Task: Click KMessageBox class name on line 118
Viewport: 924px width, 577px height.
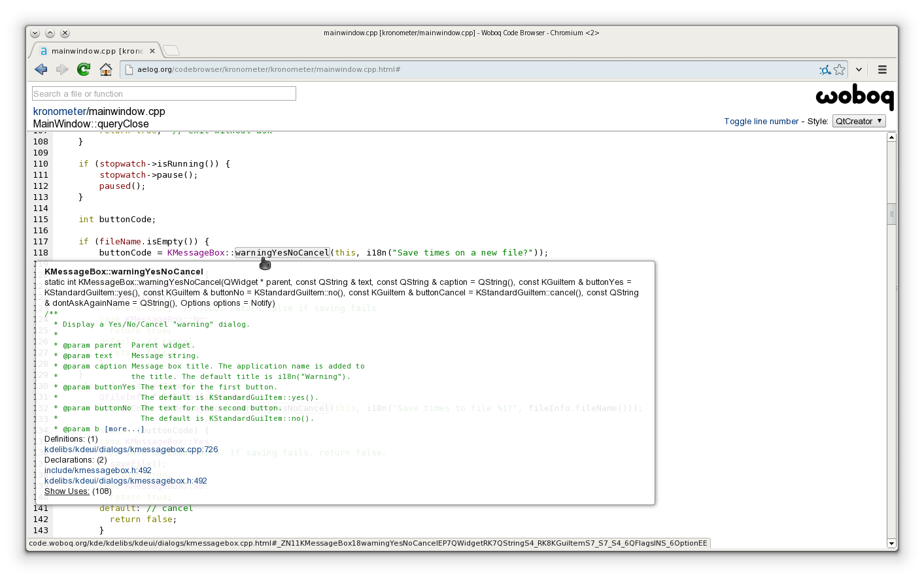Action: tap(196, 253)
